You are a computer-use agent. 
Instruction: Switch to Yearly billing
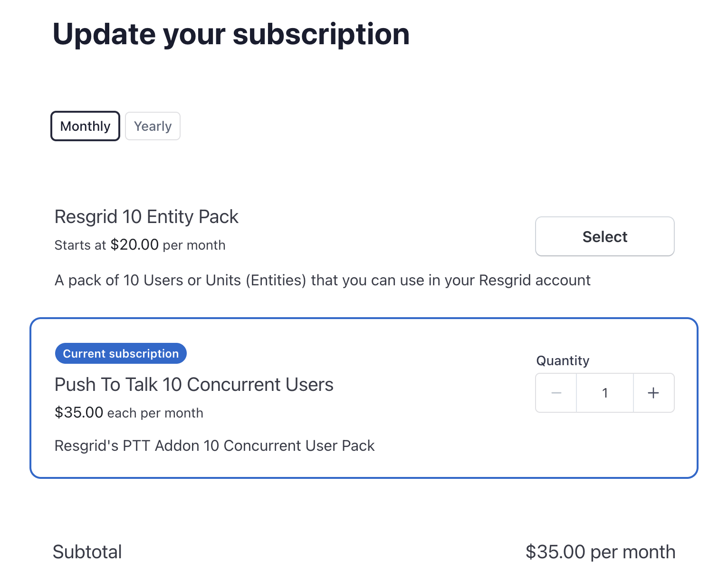click(153, 126)
